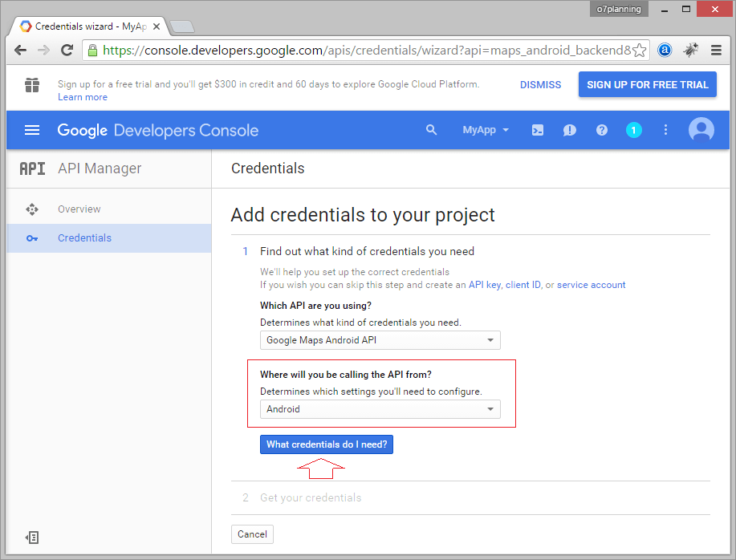Click the 'Get your credentials' step 2 heading
Screen dimensions: 736x560
click(x=311, y=497)
